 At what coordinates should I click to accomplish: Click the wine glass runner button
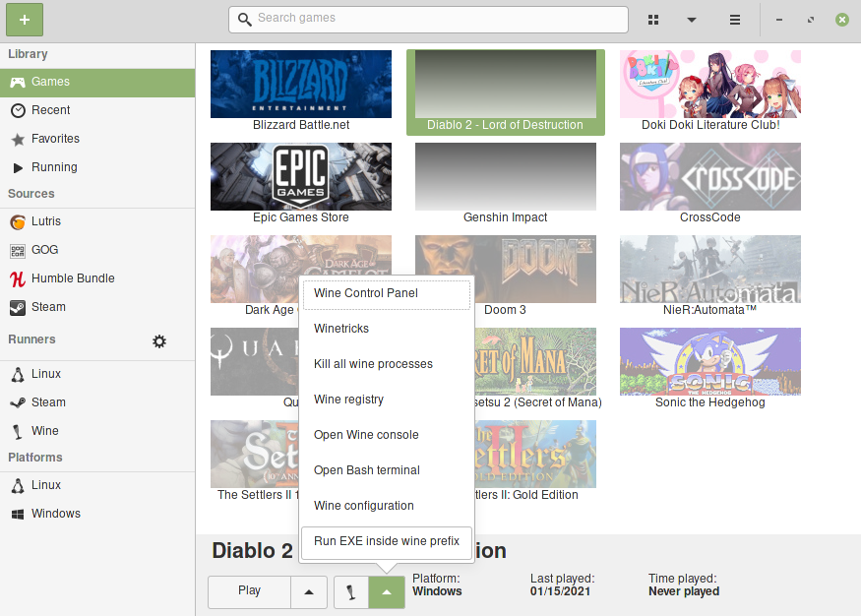click(351, 591)
